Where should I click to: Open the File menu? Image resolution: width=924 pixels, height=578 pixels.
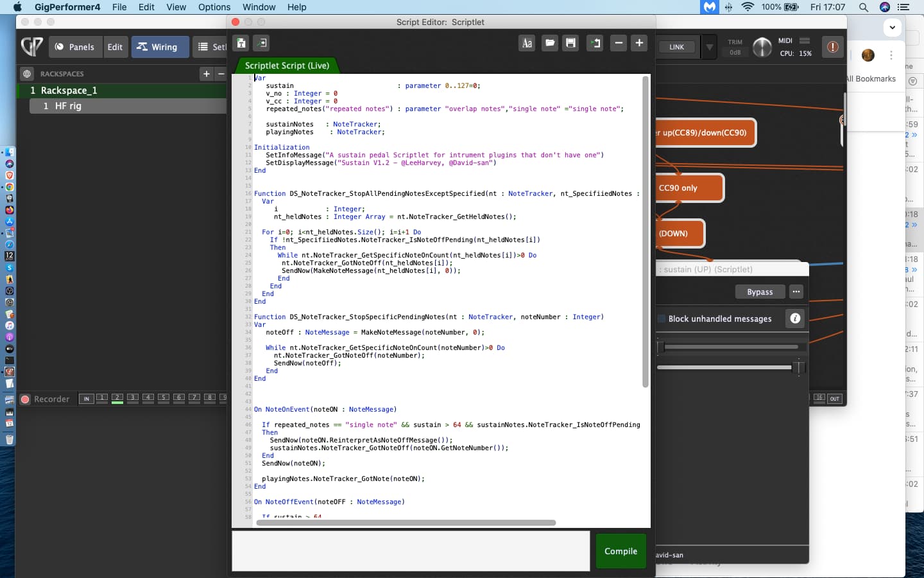tap(119, 7)
